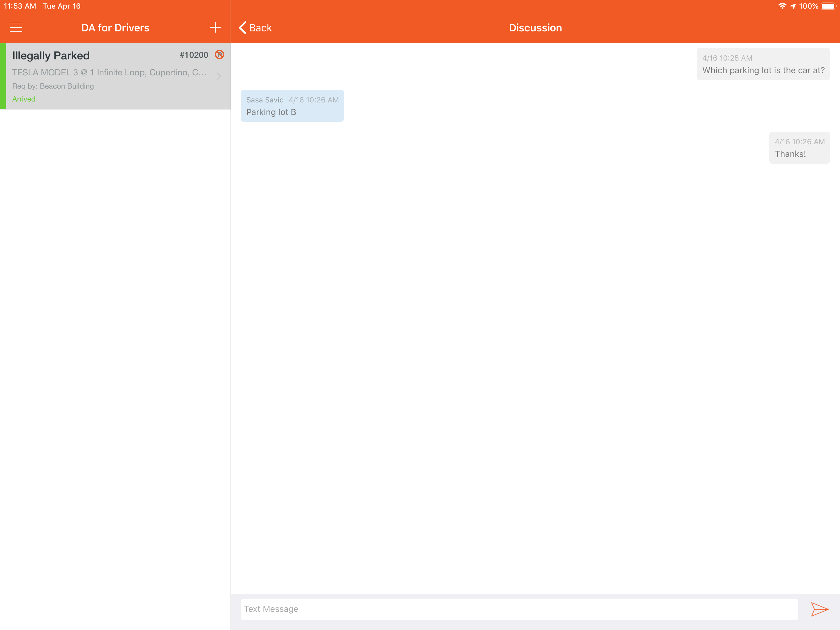Tap the DA for Drivers title
Viewport: 840px width, 630px height.
pyautogui.click(x=115, y=28)
